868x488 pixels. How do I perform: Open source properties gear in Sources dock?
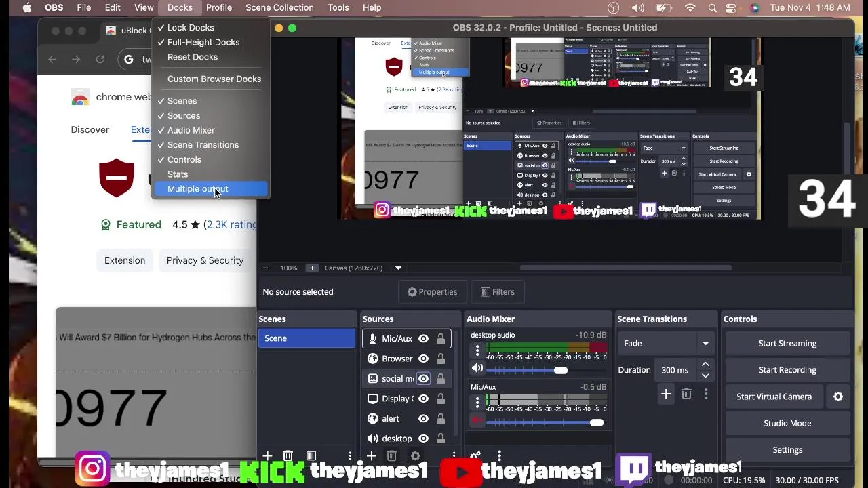415,456
